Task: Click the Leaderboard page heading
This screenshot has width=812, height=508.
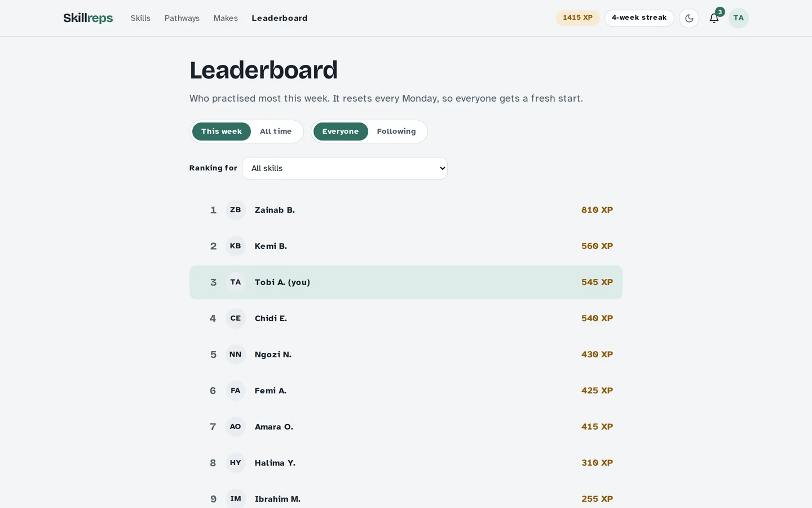Action: pos(263,71)
